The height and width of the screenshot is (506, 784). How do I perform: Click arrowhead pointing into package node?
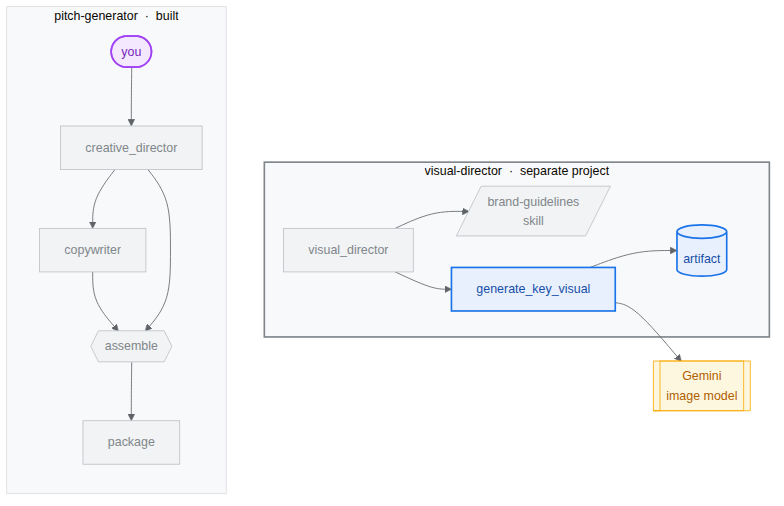coord(131,417)
